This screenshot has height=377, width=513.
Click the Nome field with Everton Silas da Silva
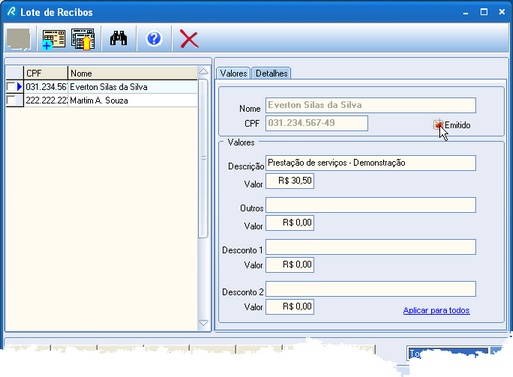pyautogui.click(x=370, y=105)
